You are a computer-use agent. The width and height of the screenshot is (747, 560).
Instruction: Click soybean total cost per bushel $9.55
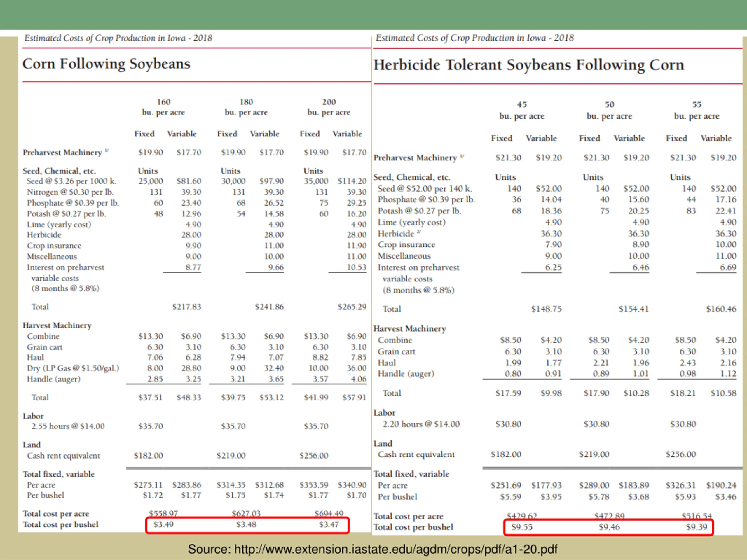(522, 527)
